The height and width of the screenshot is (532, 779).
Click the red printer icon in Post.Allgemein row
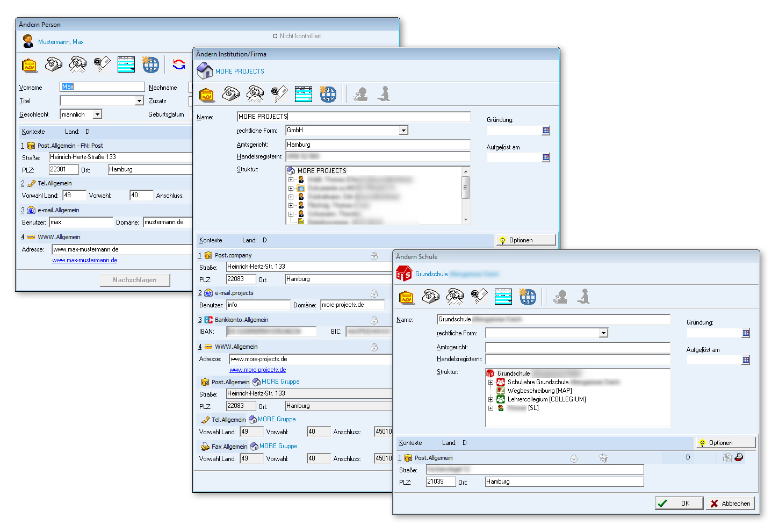coord(739,458)
